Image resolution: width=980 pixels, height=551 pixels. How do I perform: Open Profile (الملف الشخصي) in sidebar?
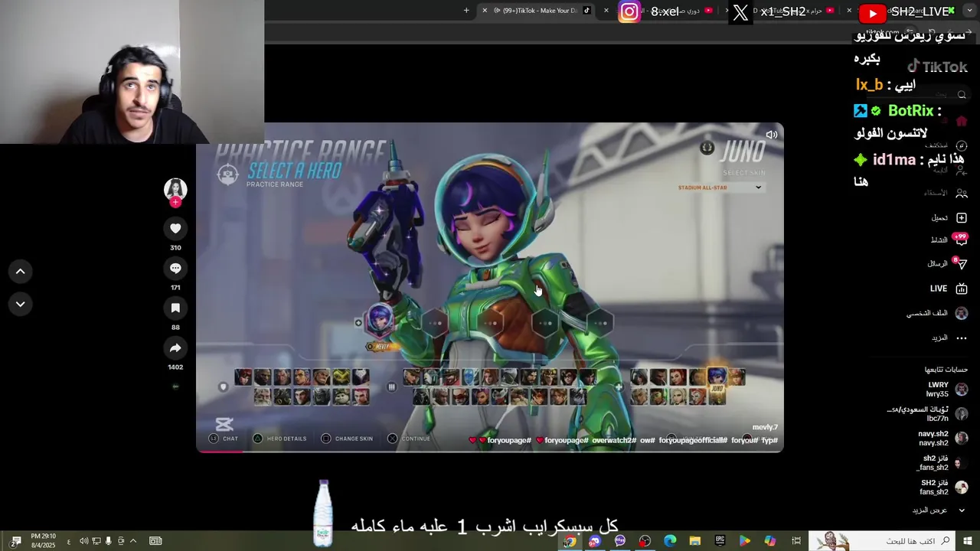(937, 313)
